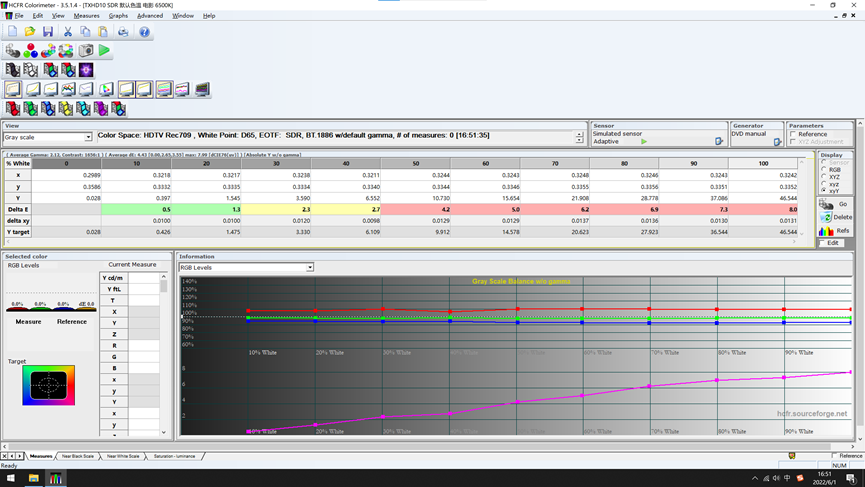This screenshot has width=865, height=487.
Task: Click the Cut scissors icon
Action: (x=68, y=32)
